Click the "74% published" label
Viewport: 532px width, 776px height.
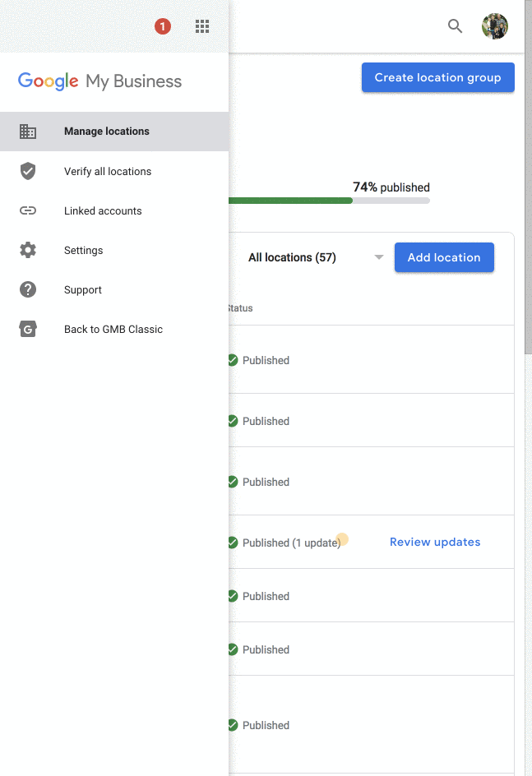pos(391,187)
